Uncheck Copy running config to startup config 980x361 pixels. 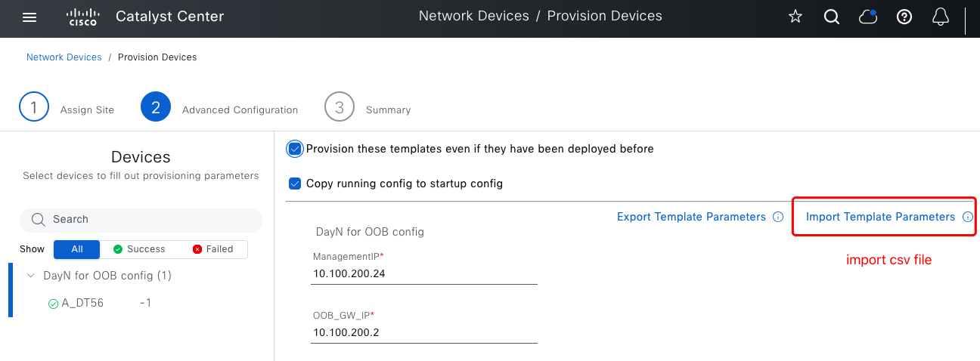click(295, 183)
